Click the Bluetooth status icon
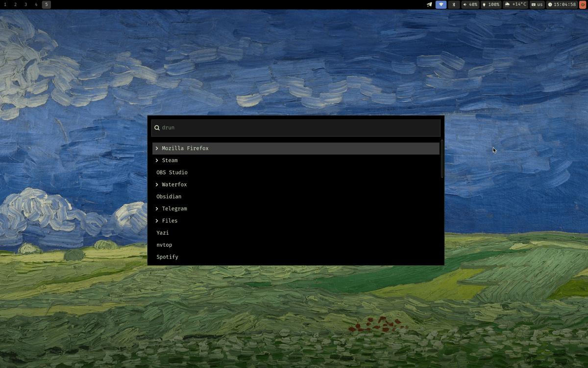 pos(453,4)
